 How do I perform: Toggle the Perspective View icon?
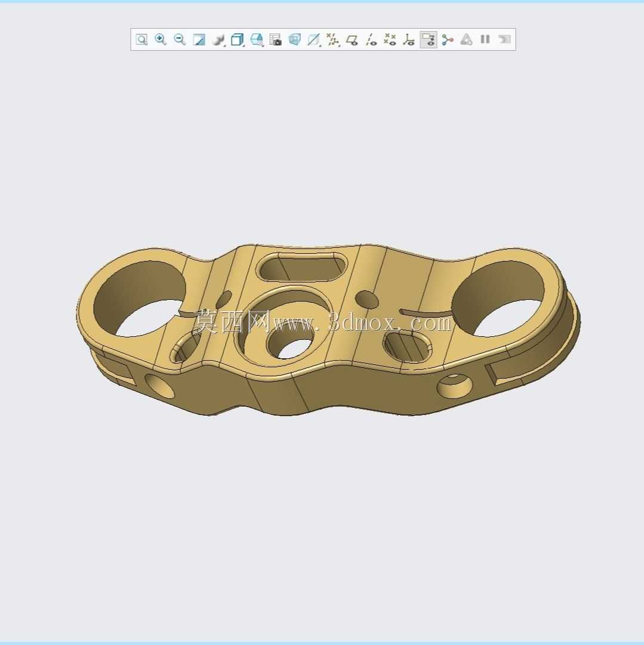coord(295,39)
